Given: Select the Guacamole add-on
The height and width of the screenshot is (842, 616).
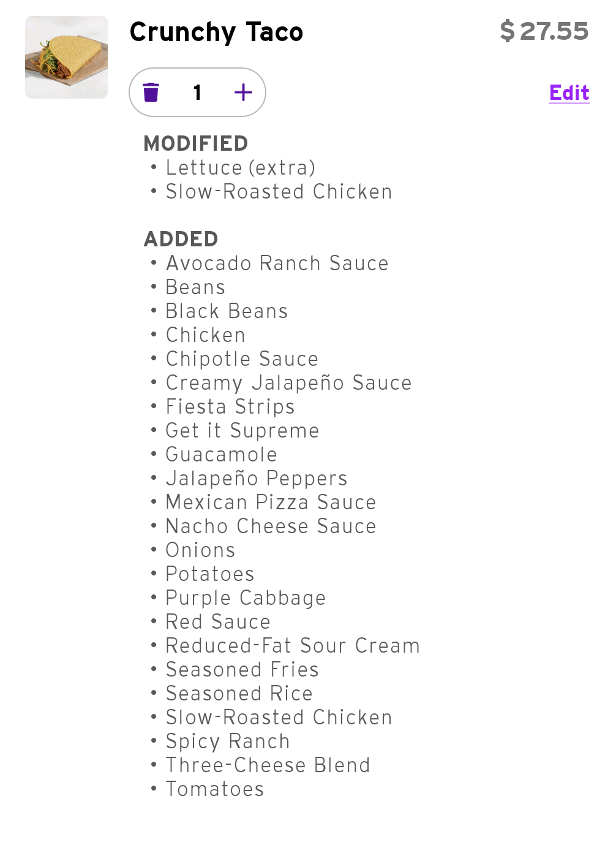Looking at the screenshot, I should 221,455.
